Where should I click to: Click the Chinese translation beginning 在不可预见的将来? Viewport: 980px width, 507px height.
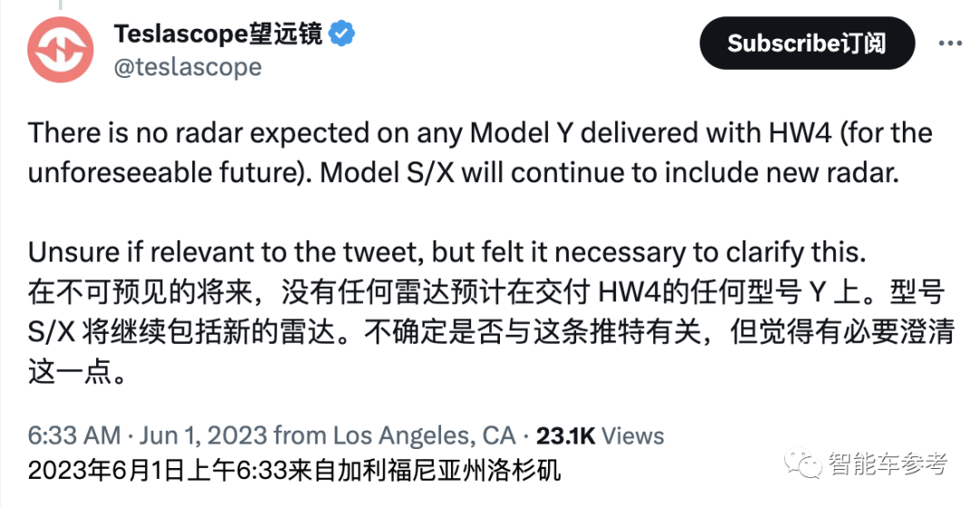click(x=491, y=332)
